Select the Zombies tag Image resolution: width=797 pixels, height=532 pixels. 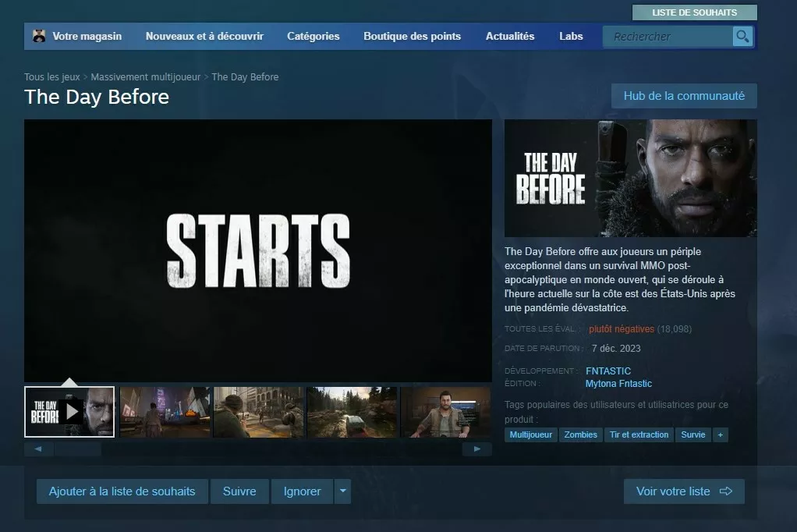pyautogui.click(x=580, y=434)
